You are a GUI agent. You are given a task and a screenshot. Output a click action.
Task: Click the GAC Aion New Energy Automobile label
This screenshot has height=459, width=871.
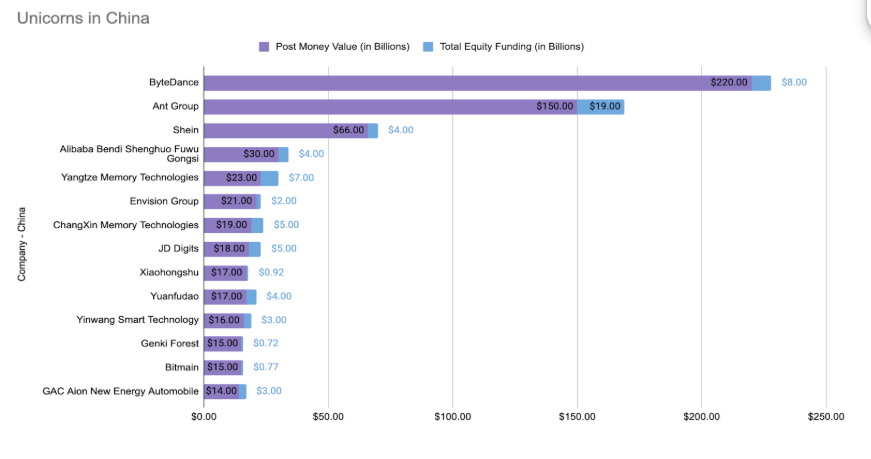(121, 391)
